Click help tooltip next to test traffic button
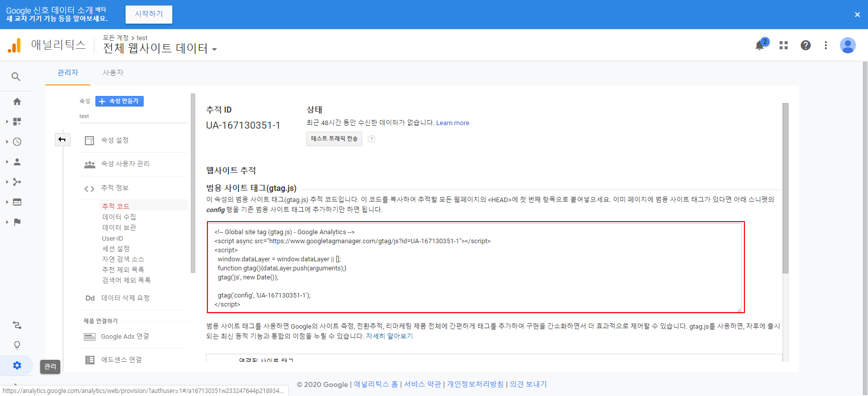 [371, 139]
